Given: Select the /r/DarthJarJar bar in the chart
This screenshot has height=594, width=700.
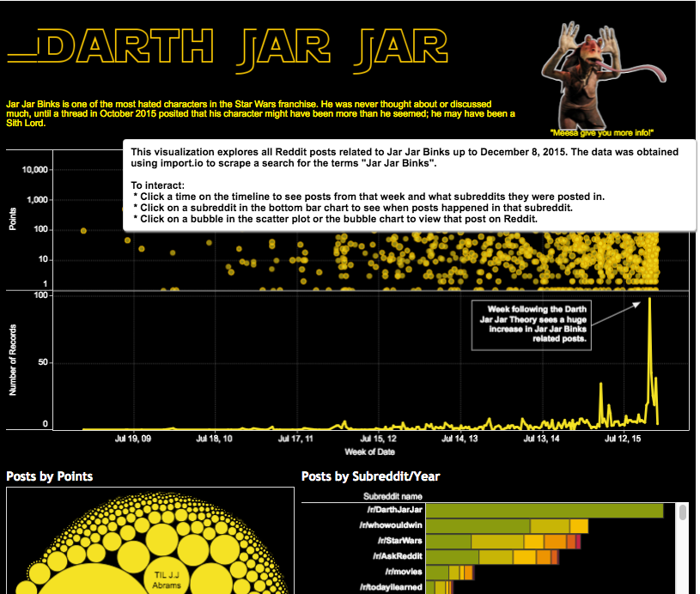Looking at the screenshot, I should (x=545, y=511).
